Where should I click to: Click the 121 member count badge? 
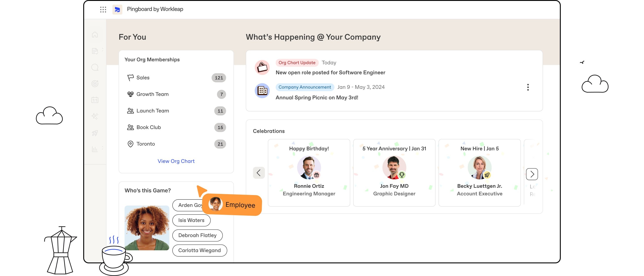coord(219,78)
